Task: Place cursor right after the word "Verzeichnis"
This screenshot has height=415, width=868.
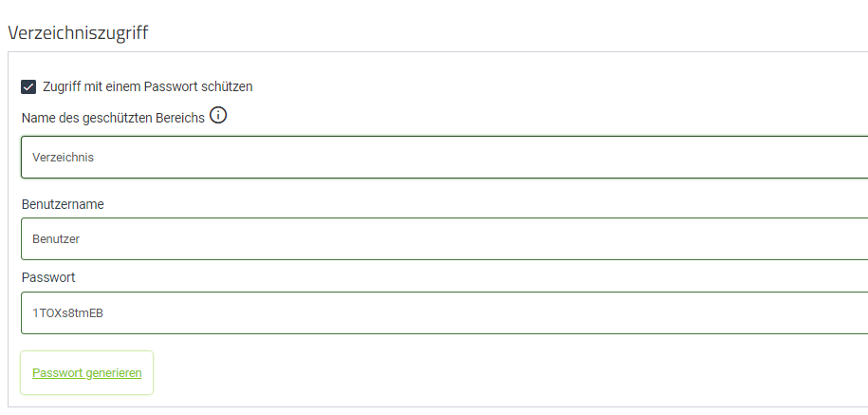Action: [x=95, y=158]
